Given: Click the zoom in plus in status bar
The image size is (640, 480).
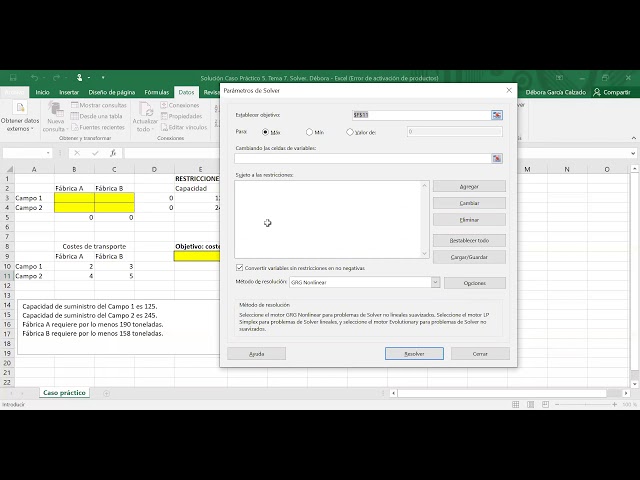Looking at the screenshot, I should (x=615, y=404).
